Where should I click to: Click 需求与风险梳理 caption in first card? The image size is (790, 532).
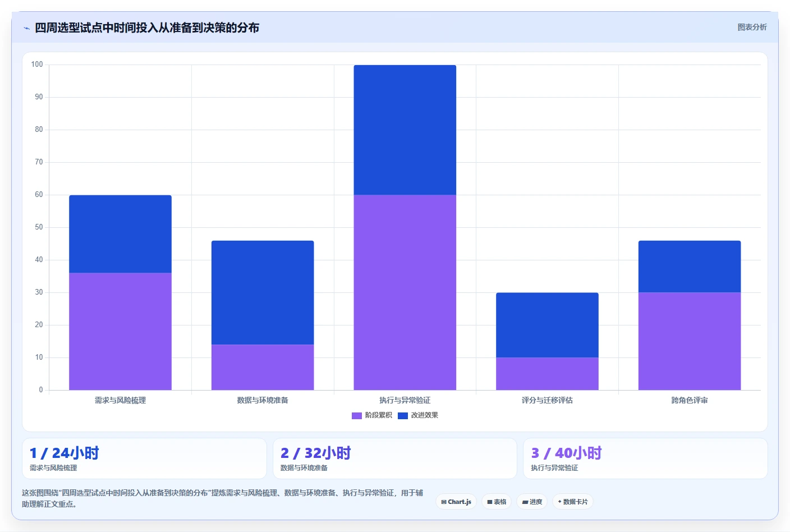coord(53,467)
